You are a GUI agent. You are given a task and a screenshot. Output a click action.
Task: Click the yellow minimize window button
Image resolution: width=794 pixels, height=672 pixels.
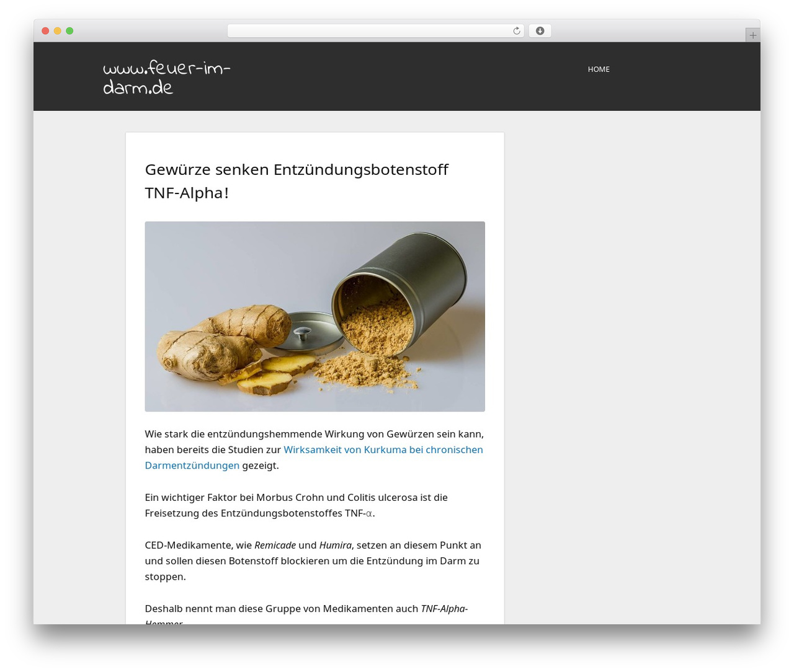tap(57, 31)
